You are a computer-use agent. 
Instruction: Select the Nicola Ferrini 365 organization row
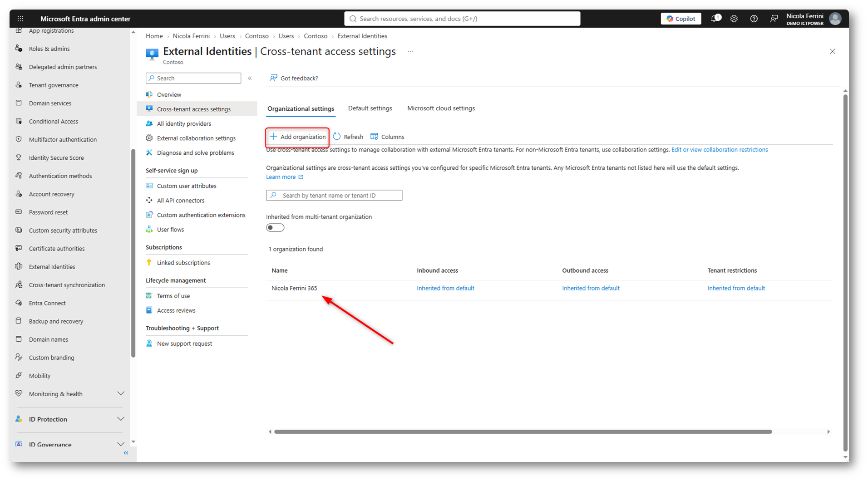(549, 288)
